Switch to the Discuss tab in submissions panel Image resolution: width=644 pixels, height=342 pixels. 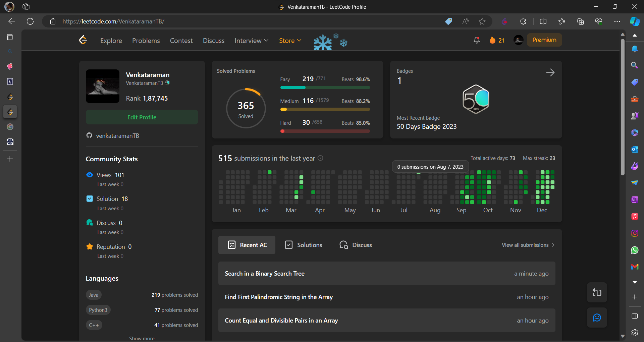[356, 245]
